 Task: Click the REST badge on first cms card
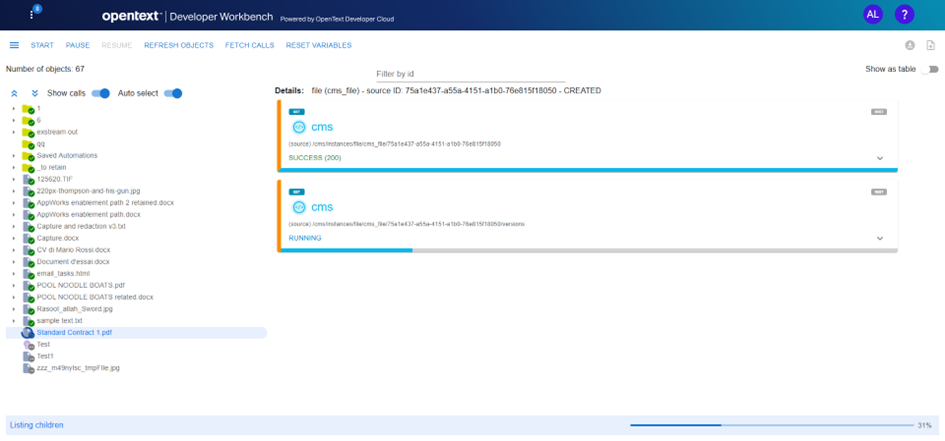pos(879,111)
